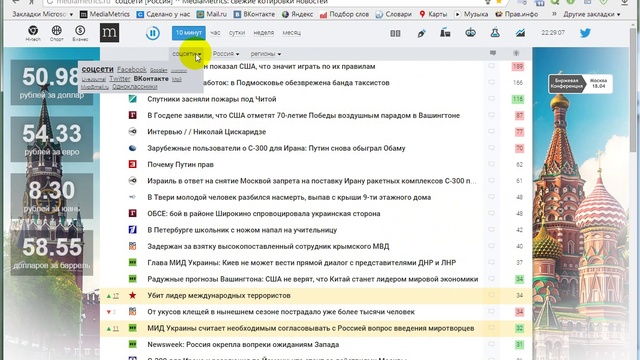Screen dimensions: 640x360
Task: Expand the 'регионы' dropdown
Action: click(x=266, y=53)
